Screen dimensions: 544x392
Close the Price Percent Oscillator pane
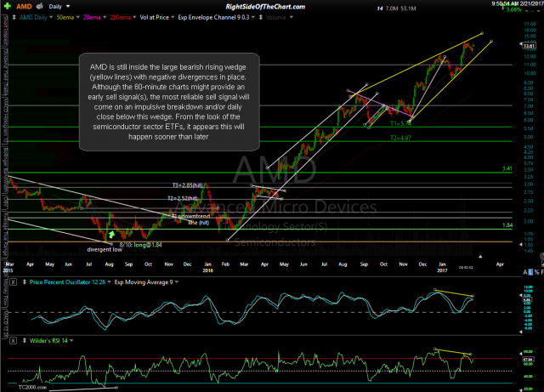(x=13, y=282)
